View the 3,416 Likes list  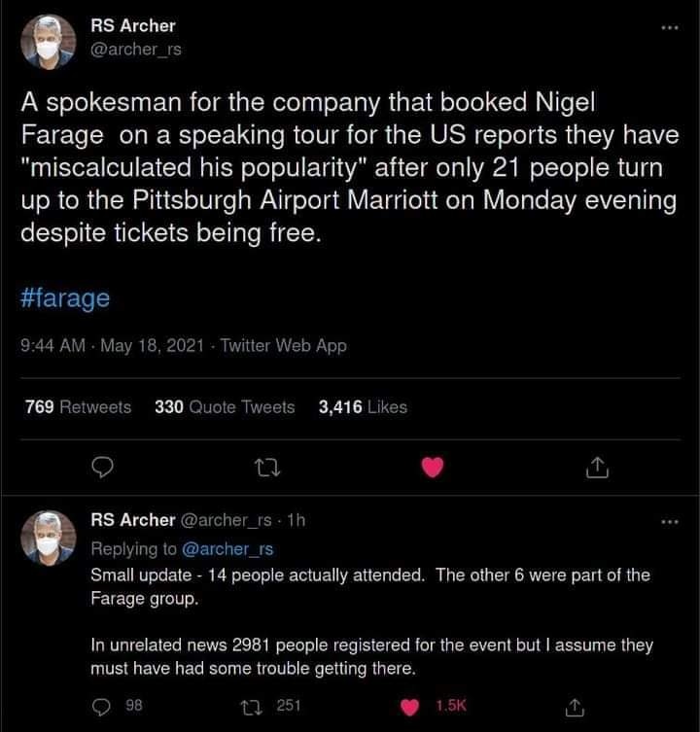363,407
